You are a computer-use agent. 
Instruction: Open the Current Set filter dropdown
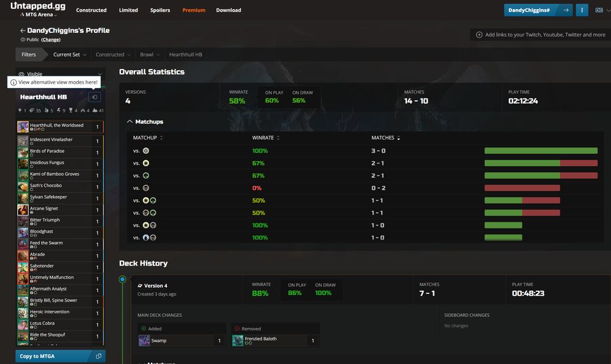(x=70, y=54)
